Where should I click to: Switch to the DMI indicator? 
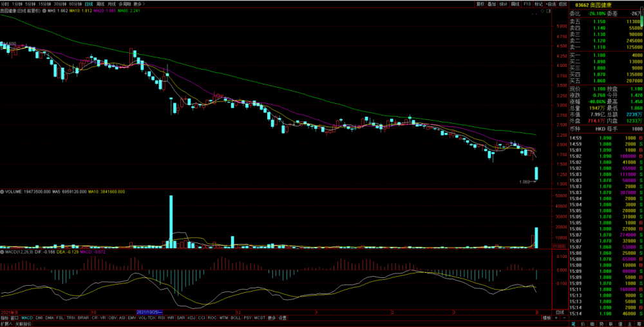(39, 318)
